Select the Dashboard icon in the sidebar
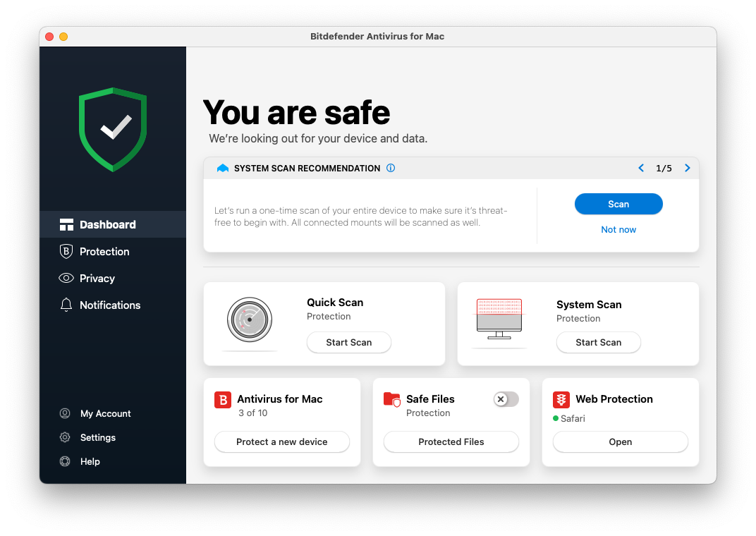The width and height of the screenshot is (756, 536). 66,224
